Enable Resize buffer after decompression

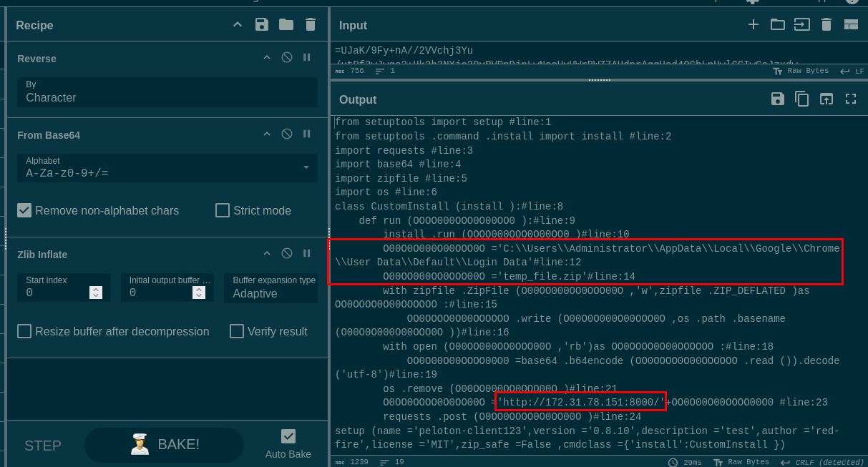pos(24,331)
